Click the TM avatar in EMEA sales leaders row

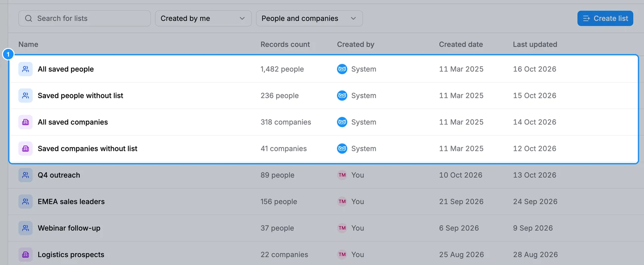point(342,202)
